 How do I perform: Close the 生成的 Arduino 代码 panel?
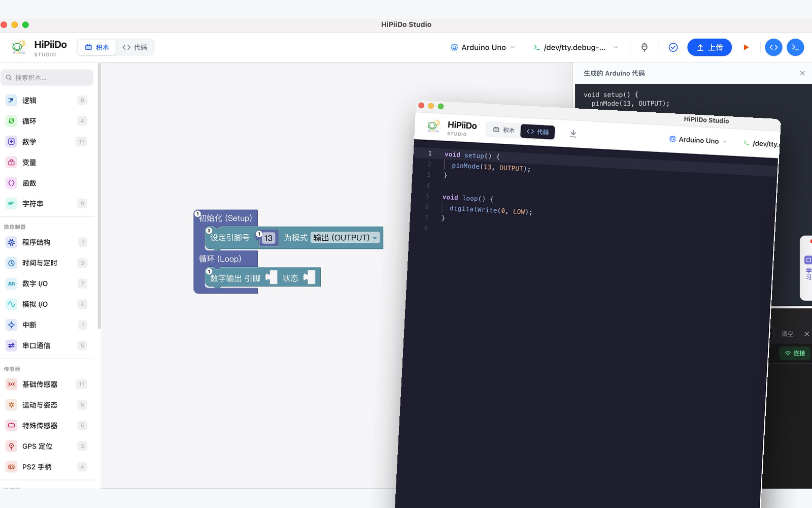point(802,73)
